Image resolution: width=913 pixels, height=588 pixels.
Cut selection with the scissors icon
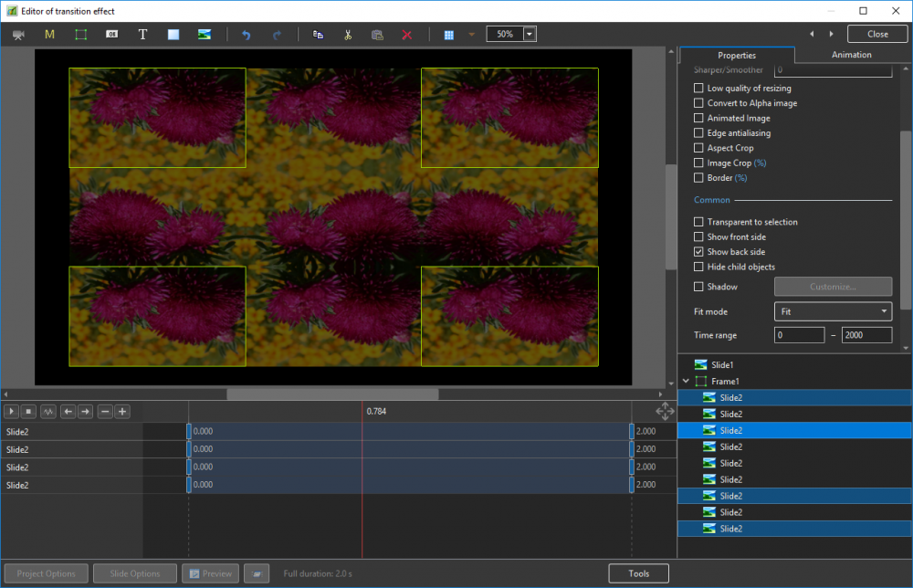[x=348, y=35]
